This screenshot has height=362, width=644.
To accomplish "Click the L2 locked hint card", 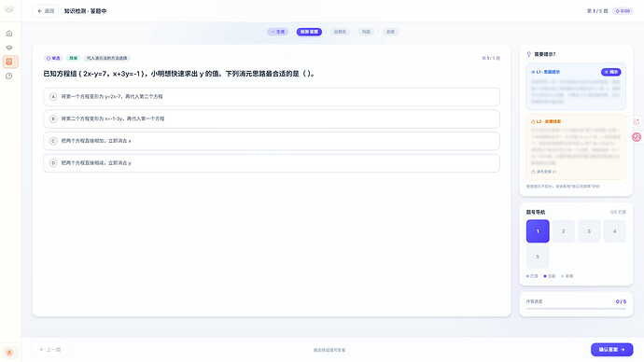I will 576,146.
